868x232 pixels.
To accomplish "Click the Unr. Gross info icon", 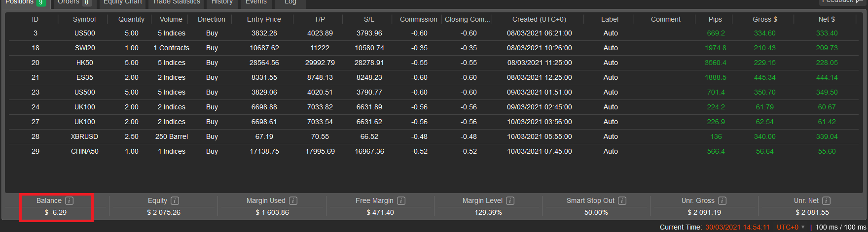I will click(x=722, y=200).
